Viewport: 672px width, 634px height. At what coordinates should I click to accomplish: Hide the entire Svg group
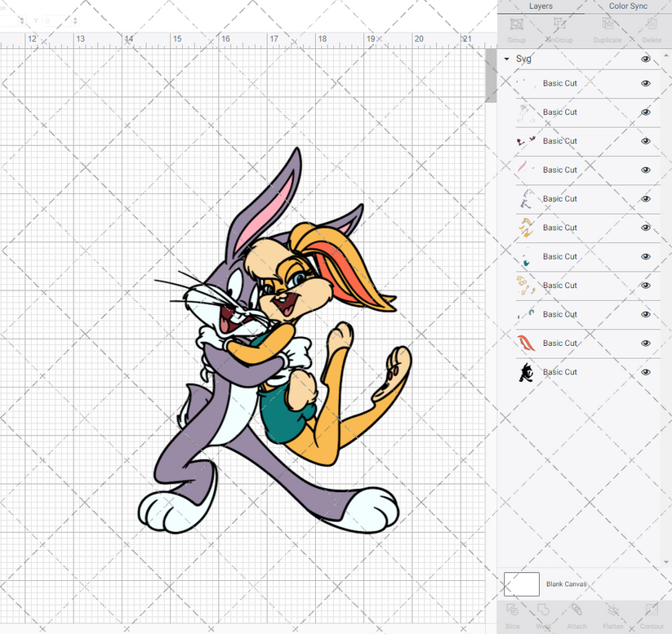click(x=645, y=59)
